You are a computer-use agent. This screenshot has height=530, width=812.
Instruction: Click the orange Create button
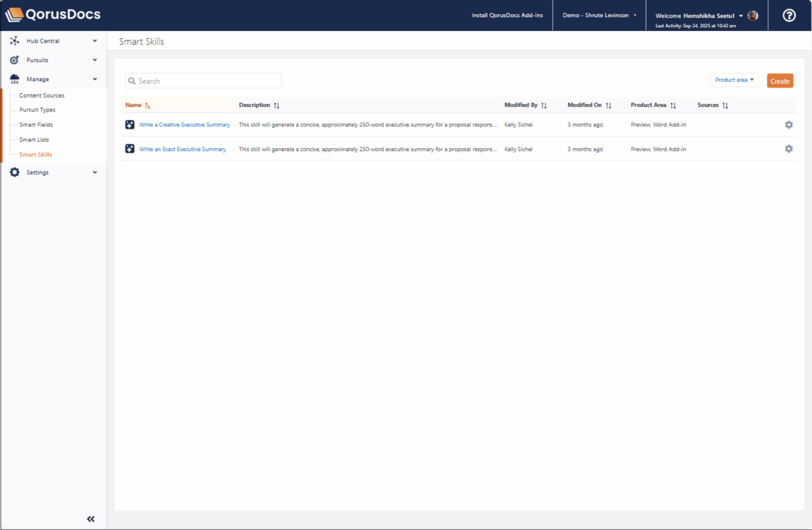pyautogui.click(x=780, y=81)
